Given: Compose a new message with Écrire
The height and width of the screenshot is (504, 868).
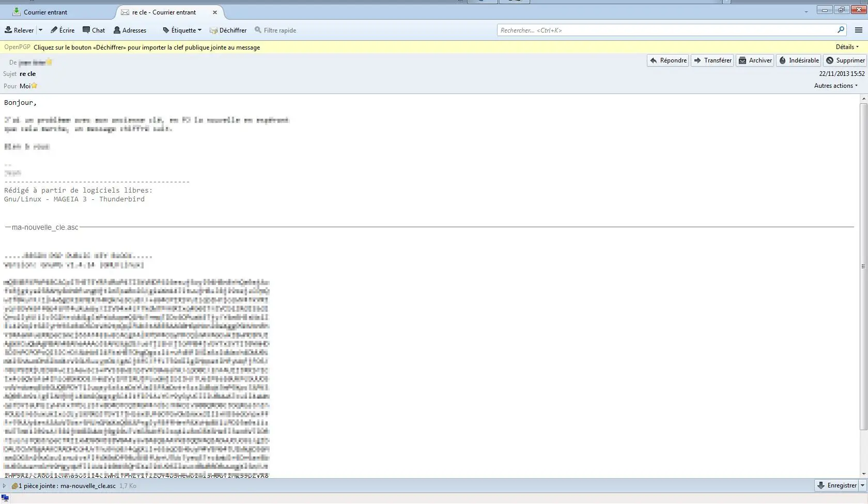Looking at the screenshot, I should [63, 30].
